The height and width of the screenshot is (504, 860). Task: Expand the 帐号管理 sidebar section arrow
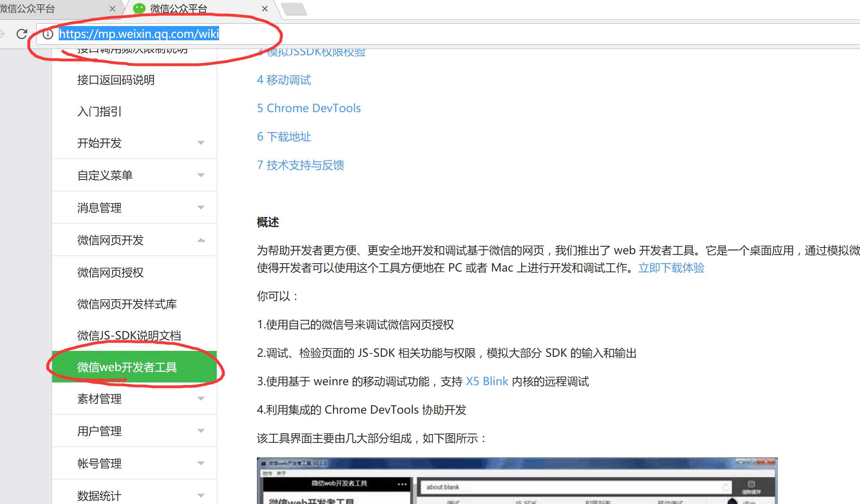point(201,463)
